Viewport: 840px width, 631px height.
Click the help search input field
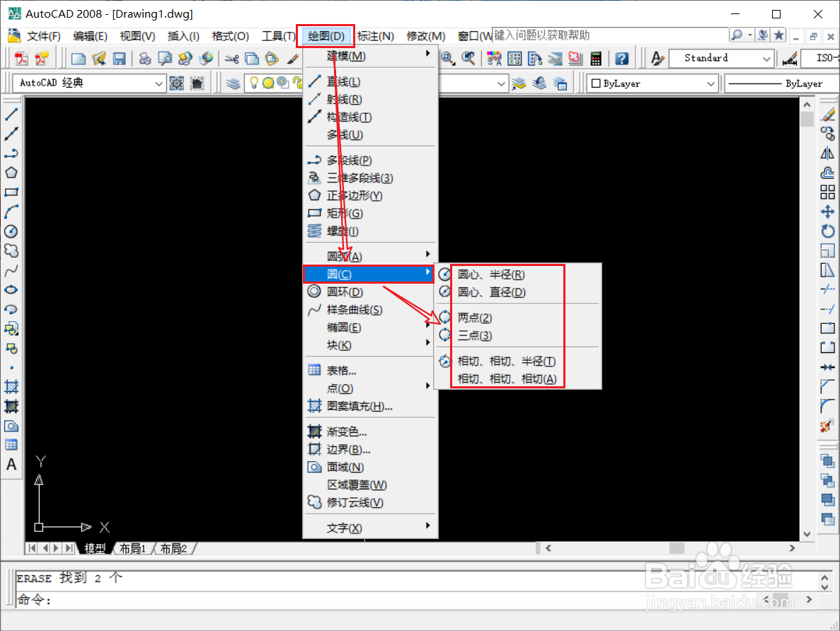tap(609, 35)
